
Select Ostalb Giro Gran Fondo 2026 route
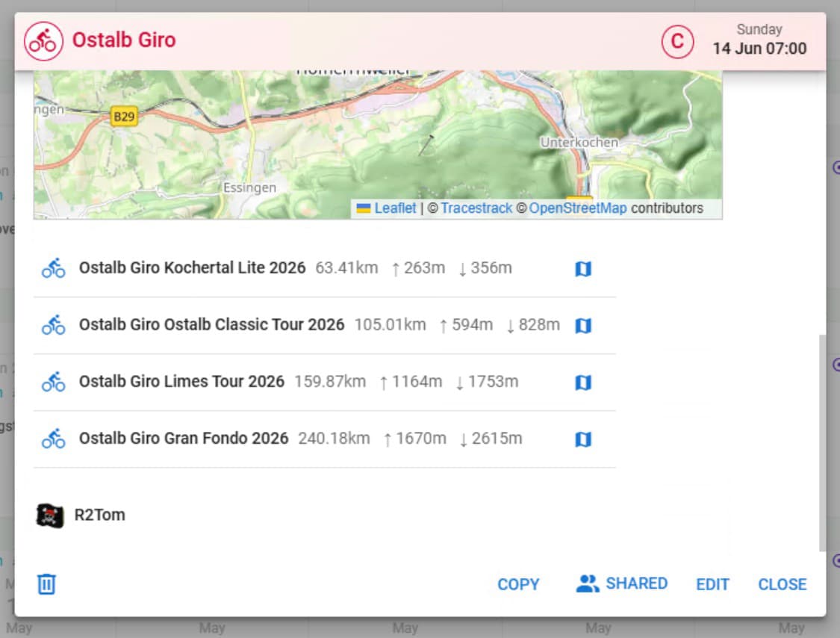pyautogui.click(x=184, y=439)
